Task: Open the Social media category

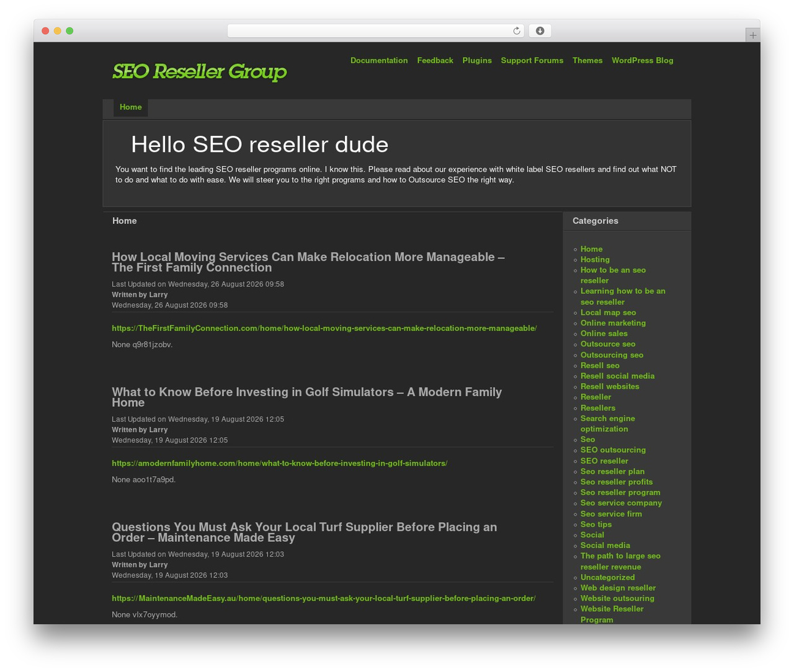Action: (x=605, y=546)
